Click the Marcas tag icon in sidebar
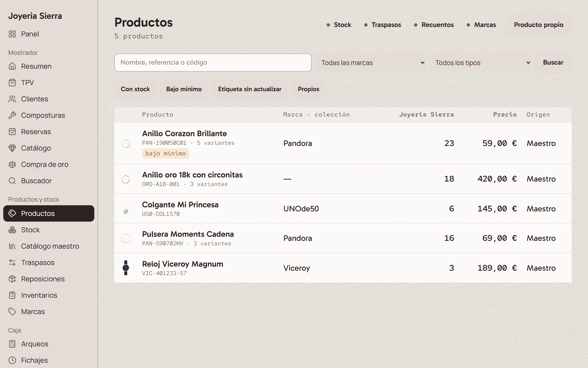Screen dimensions: 588x368 (12, 312)
